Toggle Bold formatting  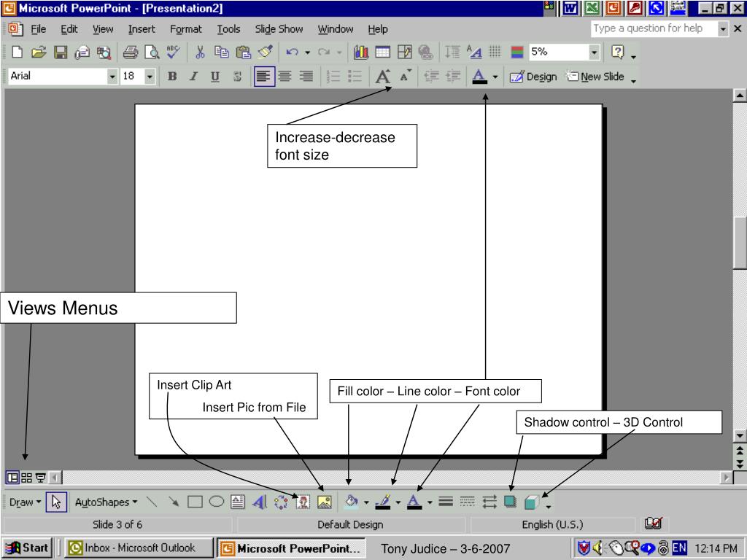click(x=172, y=76)
